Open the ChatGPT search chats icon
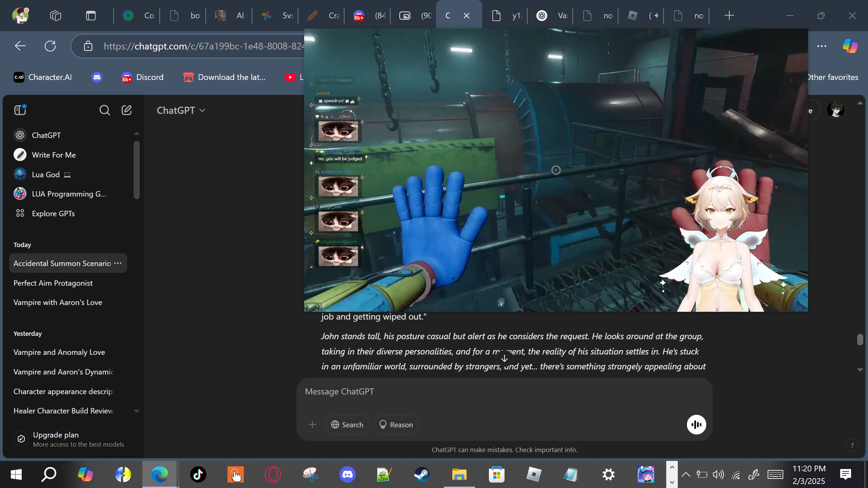 [x=104, y=110]
